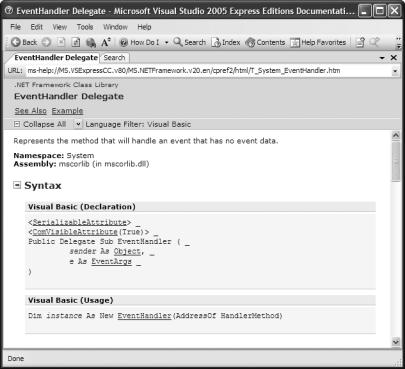This screenshot has width=405, height=369.
Task: Click the Visual Basic (Usage) heading
Action: pos(71,300)
